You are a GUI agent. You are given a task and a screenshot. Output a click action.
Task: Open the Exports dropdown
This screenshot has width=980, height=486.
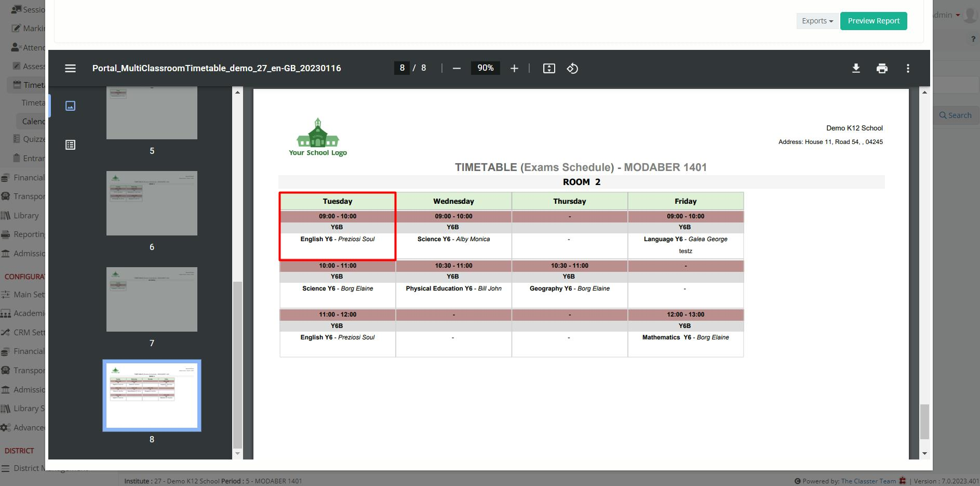pyautogui.click(x=817, y=21)
